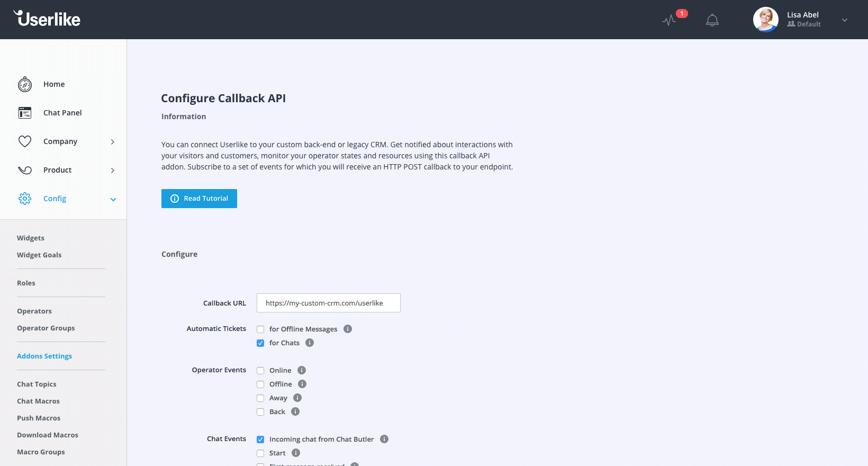
Task: Click the Lisa Abel username text
Action: pos(803,15)
